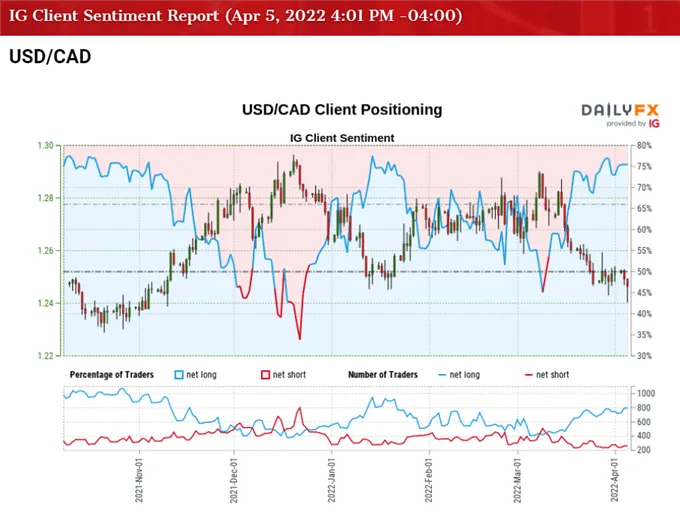The image size is (680, 517).
Task: Click the 600 traders axis label
Action: tap(644, 422)
